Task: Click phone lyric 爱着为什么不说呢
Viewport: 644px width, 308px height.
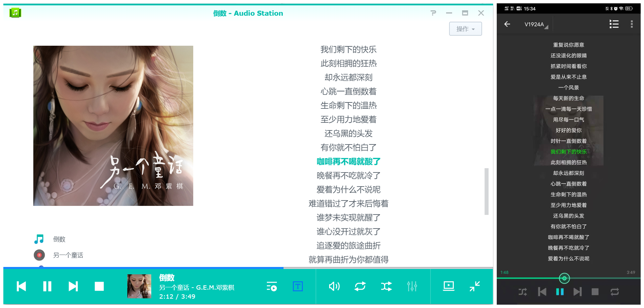Action: click(569, 258)
